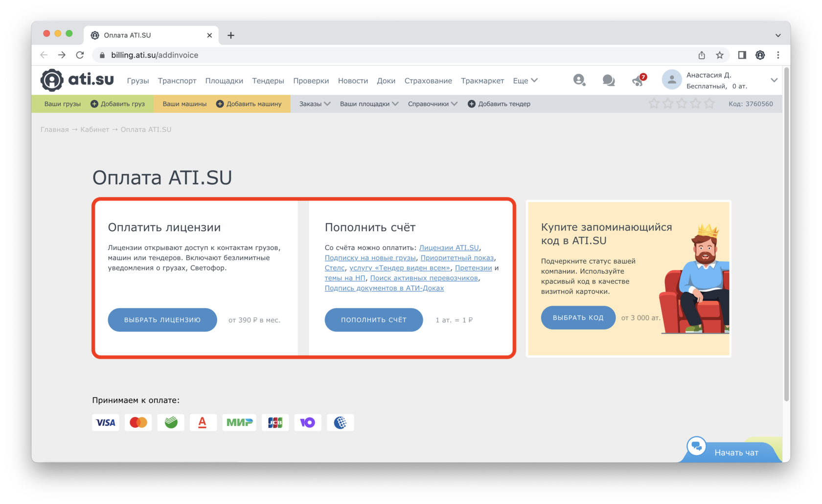
Task: Follow the Поиск активных перевозчиков link
Action: point(424,278)
